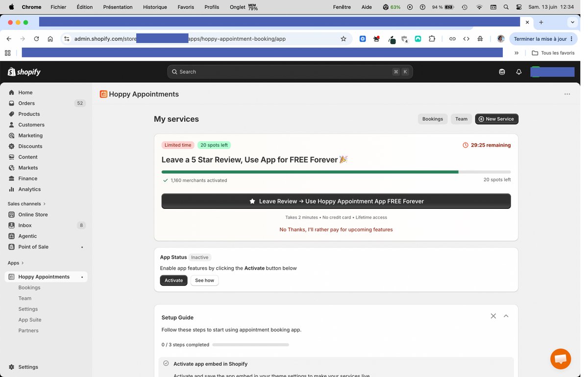Open the Chrome tab search dropdown
The width and height of the screenshot is (588, 377).
pos(572,22)
